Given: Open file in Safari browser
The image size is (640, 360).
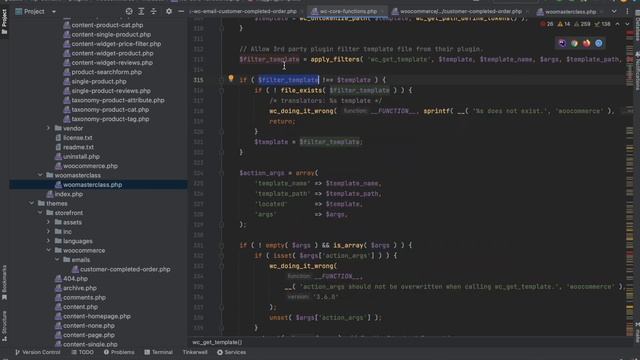Looking at the screenshot, I should (x=599, y=43).
